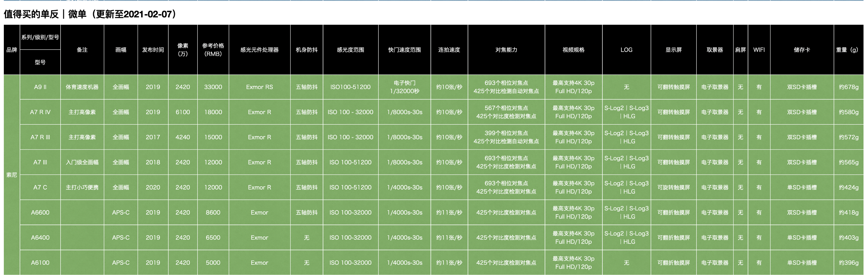
Task: Click the 约403g weight cell
Action: (x=848, y=237)
